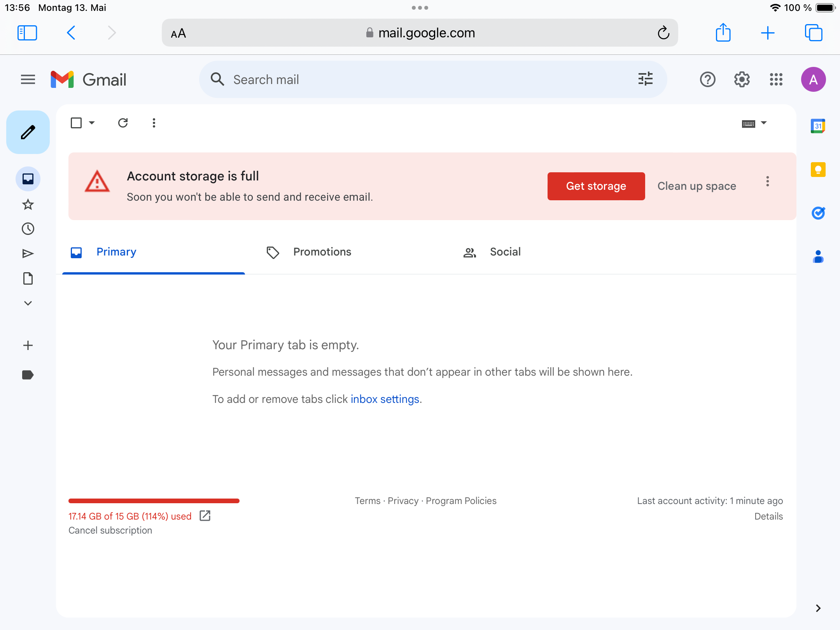Open the Starred folder in sidebar
Image resolution: width=840 pixels, height=630 pixels.
28,204
